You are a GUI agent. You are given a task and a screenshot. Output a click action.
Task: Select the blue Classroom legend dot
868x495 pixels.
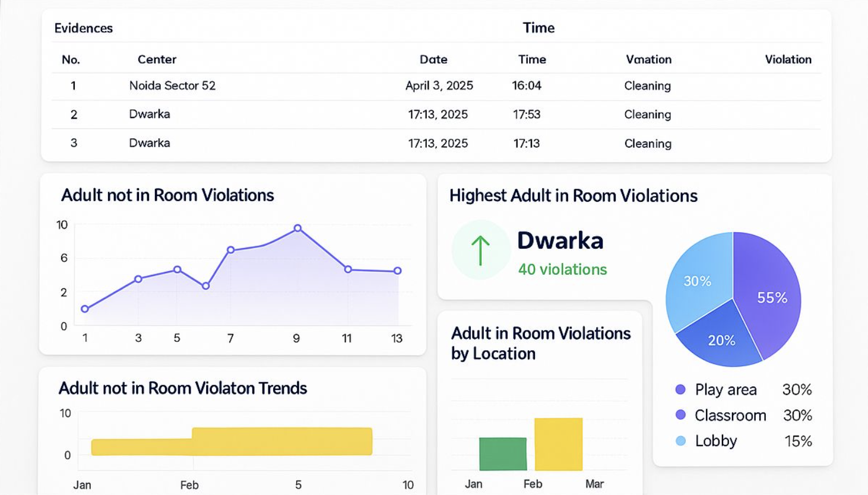click(680, 415)
